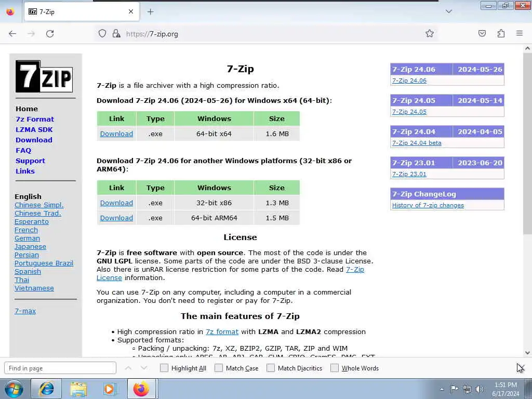Follow the 7z format link
Image resolution: width=532 pixels, height=399 pixels.
(222, 332)
